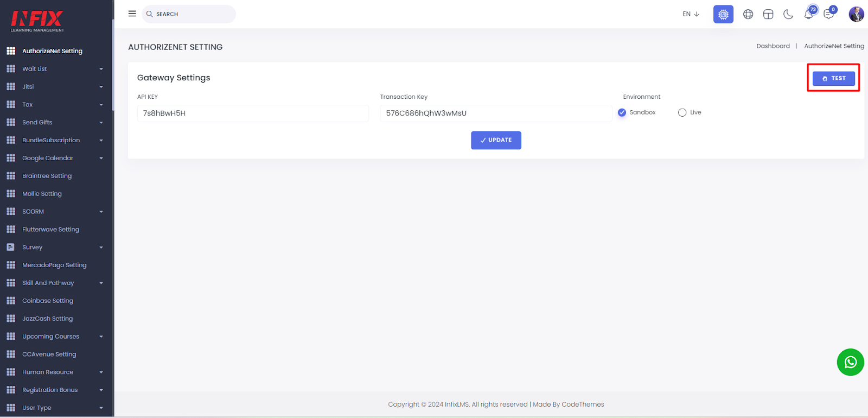Expand the Survey submenu arrow
This screenshot has width=868, height=418.
pos(101,248)
